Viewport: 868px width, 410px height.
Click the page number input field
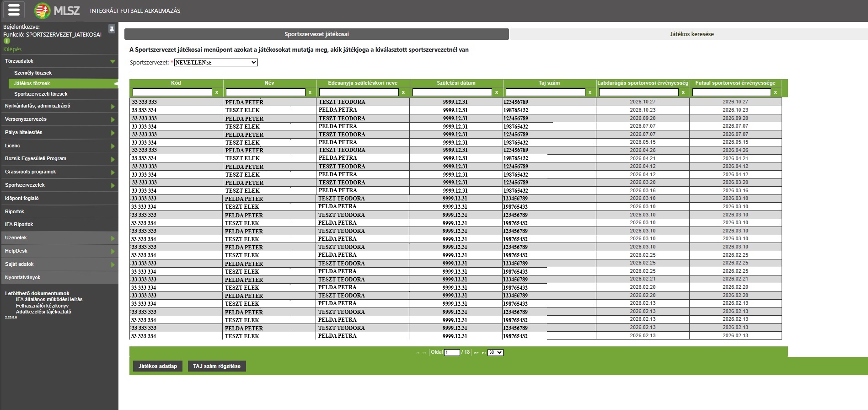click(452, 352)
